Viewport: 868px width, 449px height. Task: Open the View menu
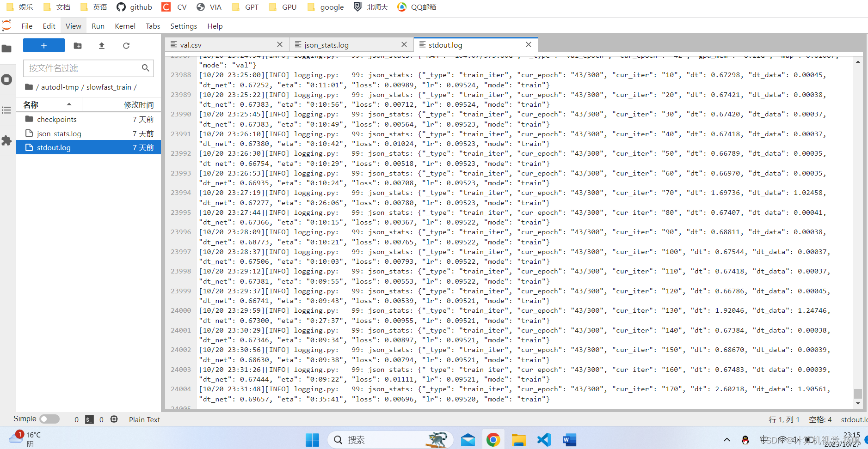point(74,26)
